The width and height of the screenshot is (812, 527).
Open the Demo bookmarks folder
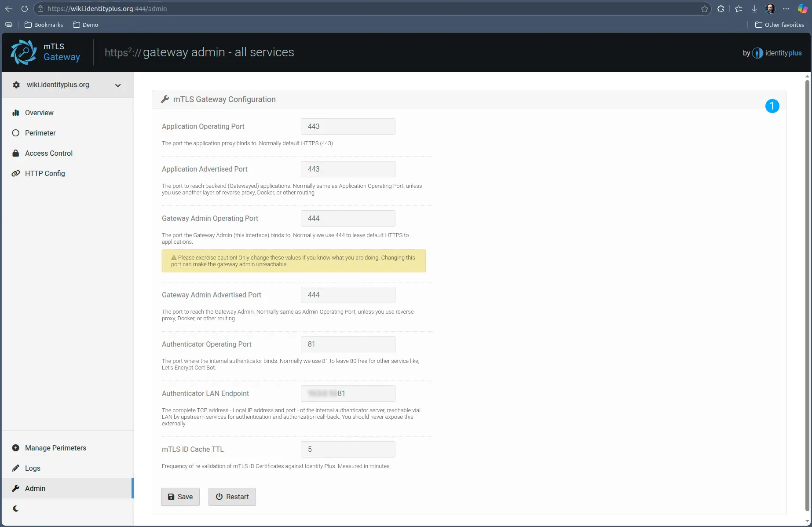click(85, 25)
